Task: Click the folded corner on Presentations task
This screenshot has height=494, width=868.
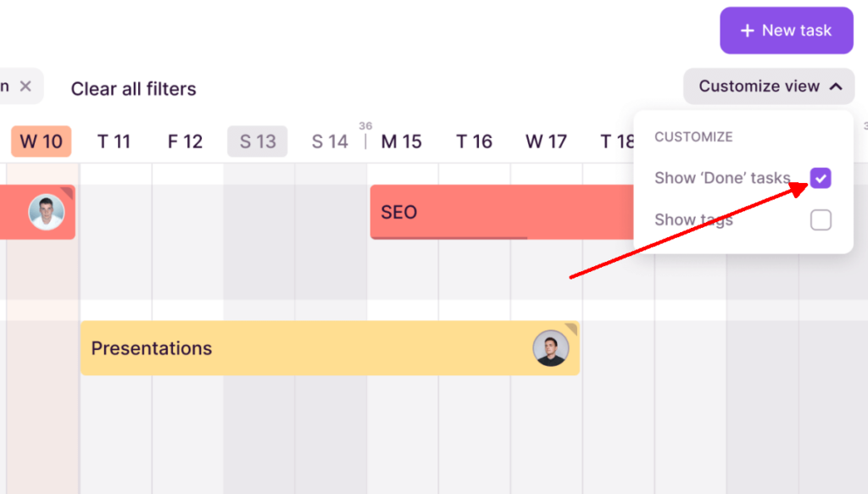Action: 573,329
